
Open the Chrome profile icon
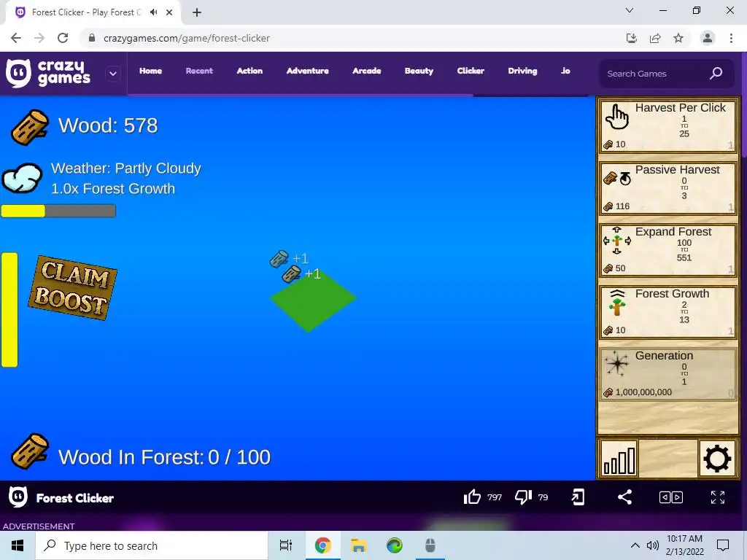708,38
